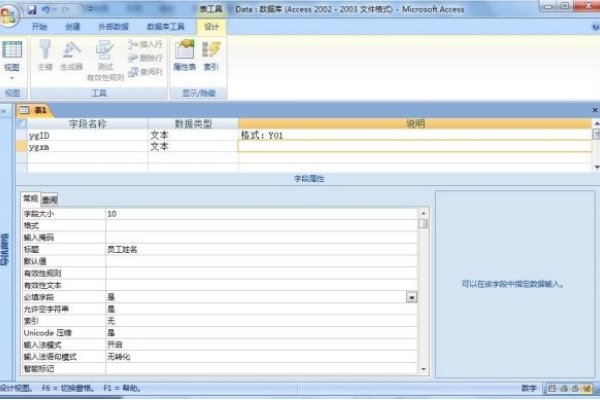Click the select-all box in grid corner
This screenshot has width=600, height=400.
point(21,124)
